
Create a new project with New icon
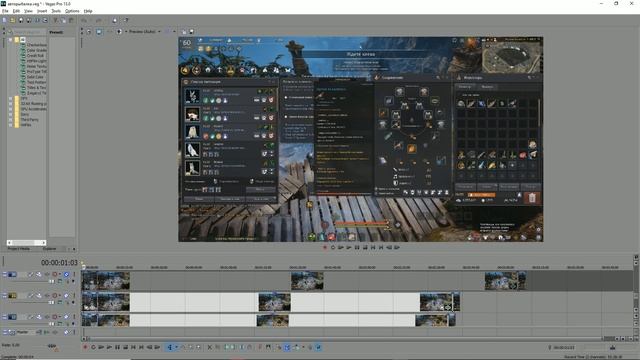(x=4, y=20)
